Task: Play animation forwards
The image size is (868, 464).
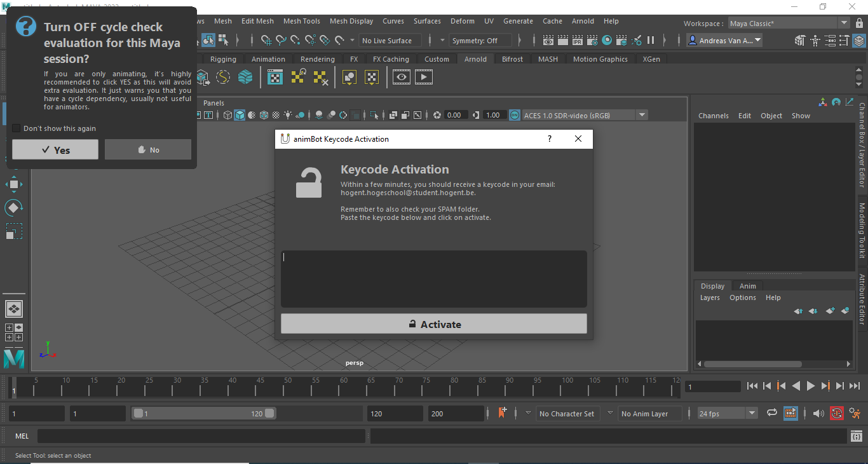Action: point(810,386)
